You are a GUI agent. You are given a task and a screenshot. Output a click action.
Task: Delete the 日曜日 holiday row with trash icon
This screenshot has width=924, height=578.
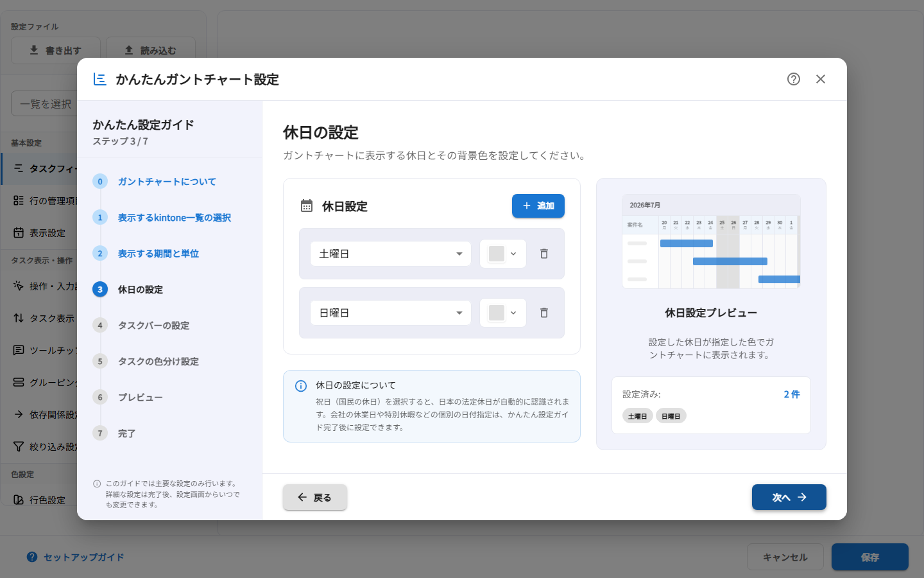[544, 313]
